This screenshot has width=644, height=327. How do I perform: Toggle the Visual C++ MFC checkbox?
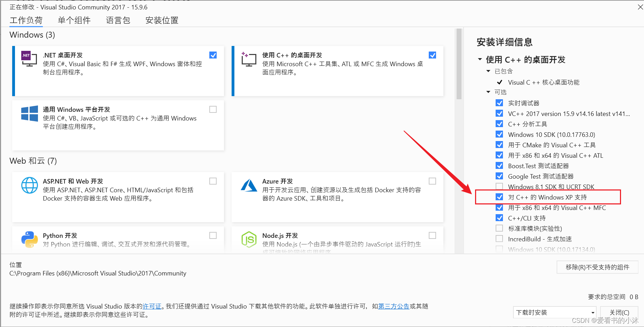tap(499, 208)
